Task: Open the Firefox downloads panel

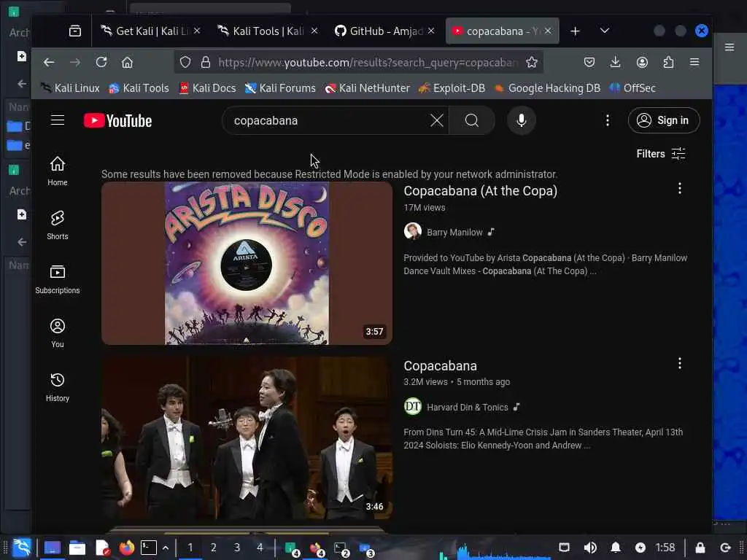Action: tap(616, 63)
